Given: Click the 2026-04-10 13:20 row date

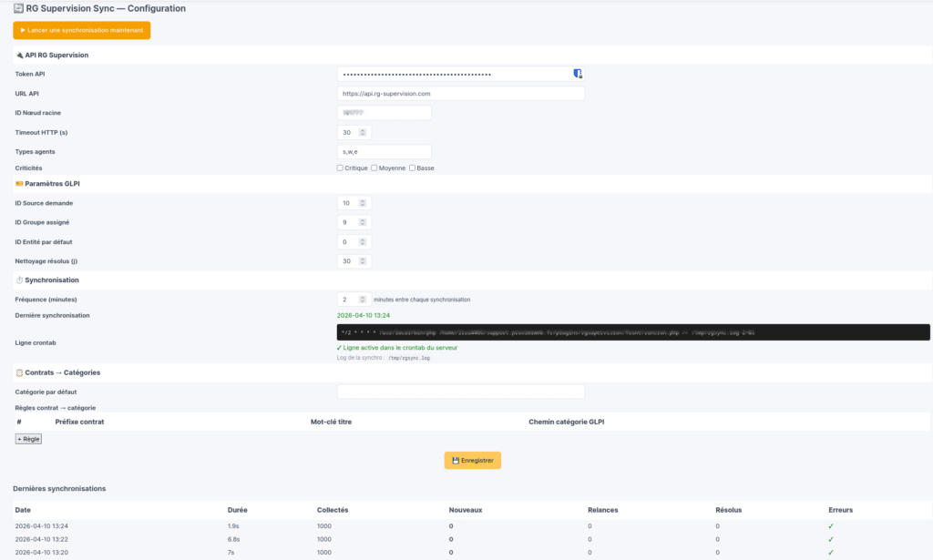Looking at the screenshot, I should (42, 553).
